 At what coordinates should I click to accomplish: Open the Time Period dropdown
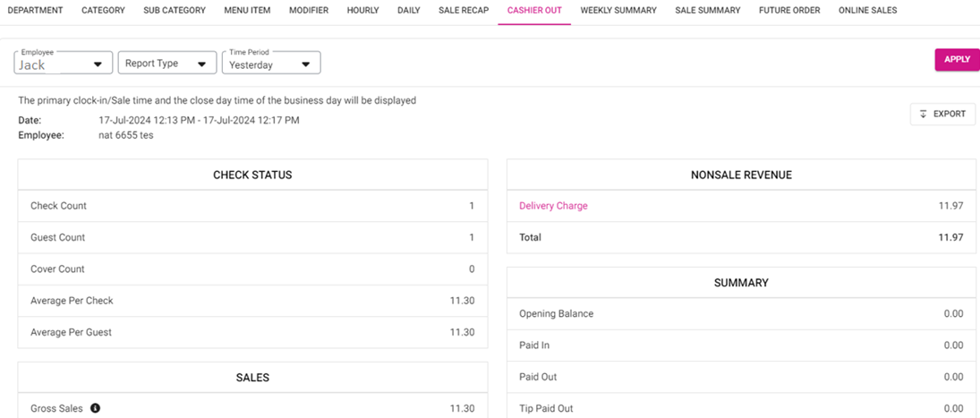(271, 64)
